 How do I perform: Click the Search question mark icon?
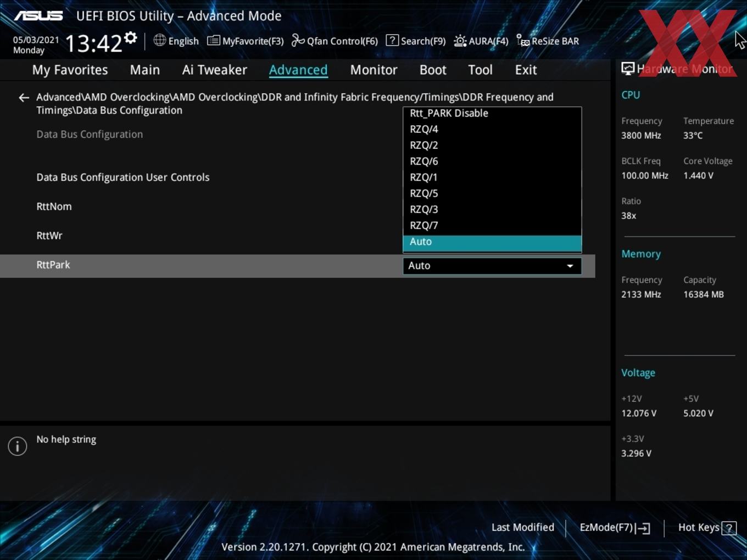pyautogui.click(x=392, y=41)
